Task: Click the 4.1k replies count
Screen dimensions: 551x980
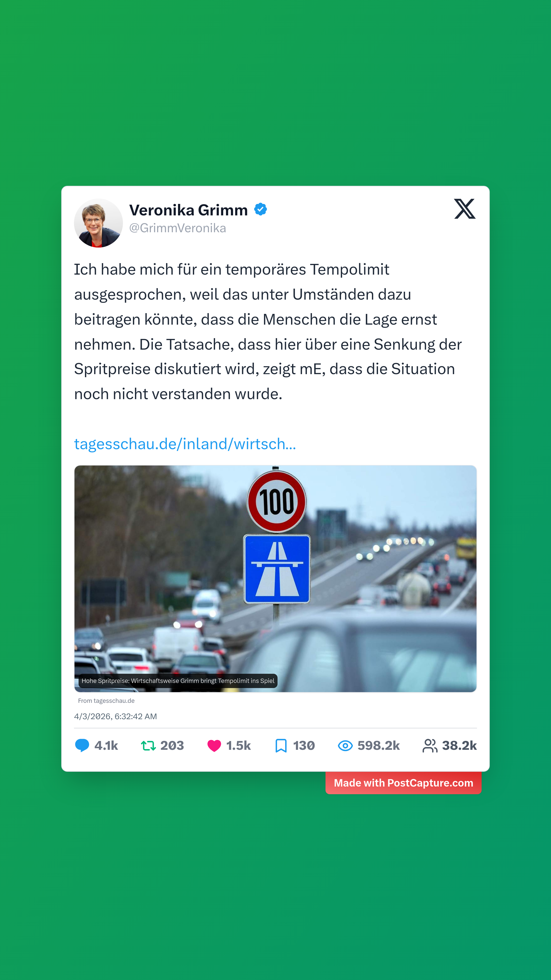Action: [106, 746]
